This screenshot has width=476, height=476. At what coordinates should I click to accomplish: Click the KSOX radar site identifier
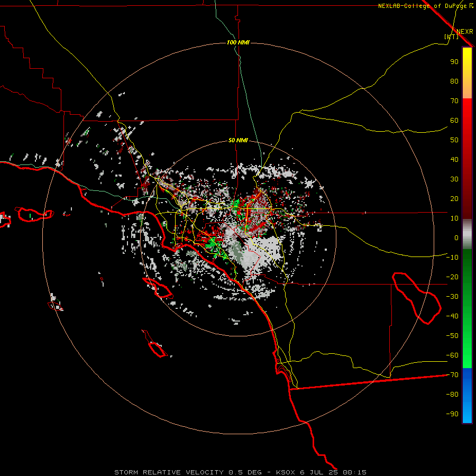(x=286, y=472)
